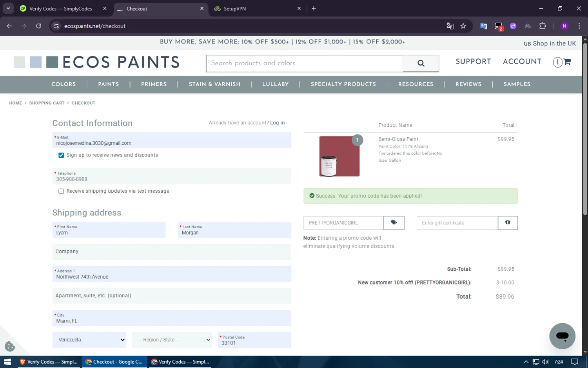588x368 pixels.
Task: Open RESOURCES menu
Action: [416, 84]
